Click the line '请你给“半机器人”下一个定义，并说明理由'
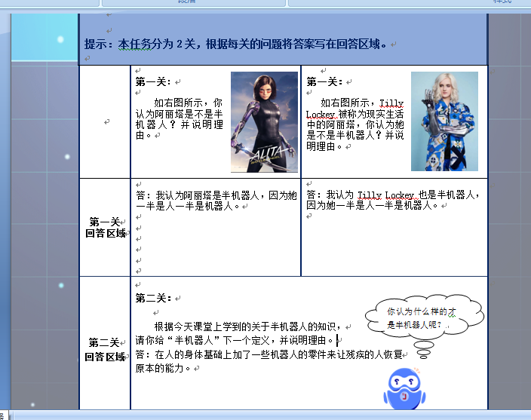 234,340
